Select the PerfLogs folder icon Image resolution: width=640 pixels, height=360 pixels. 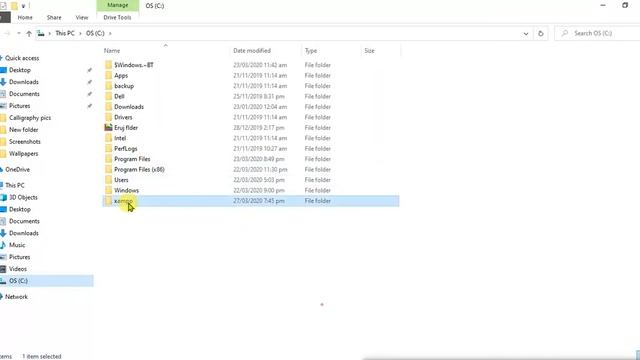[108, 149]
